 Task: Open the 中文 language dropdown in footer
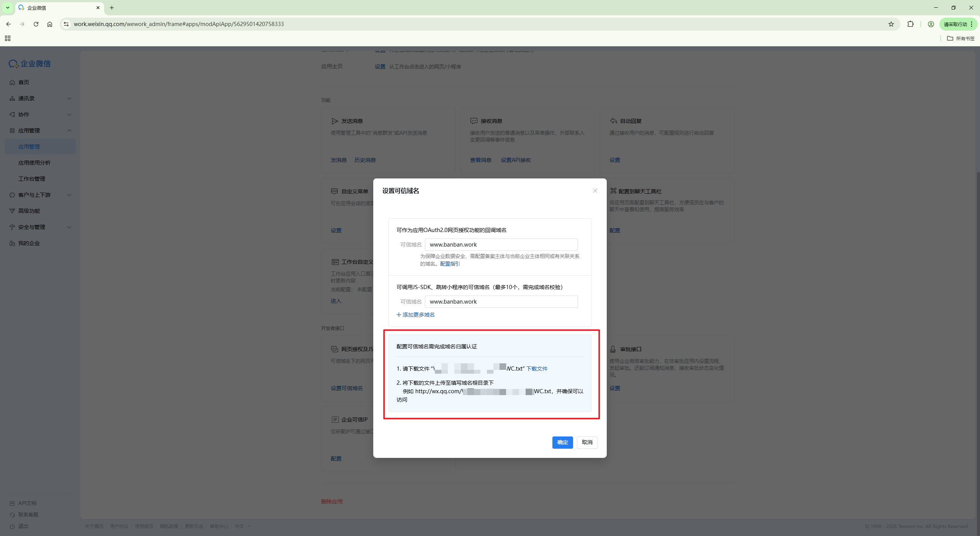[x=242, y=526]
